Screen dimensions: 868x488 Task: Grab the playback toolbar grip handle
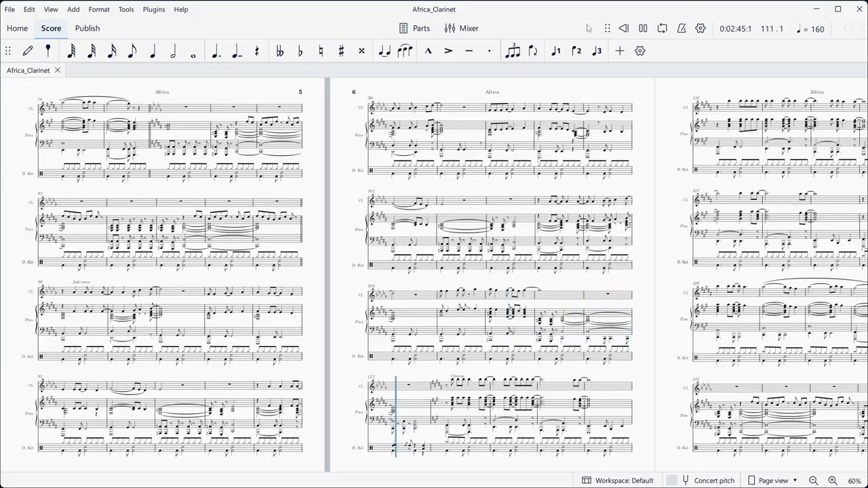tap(607, 28)
